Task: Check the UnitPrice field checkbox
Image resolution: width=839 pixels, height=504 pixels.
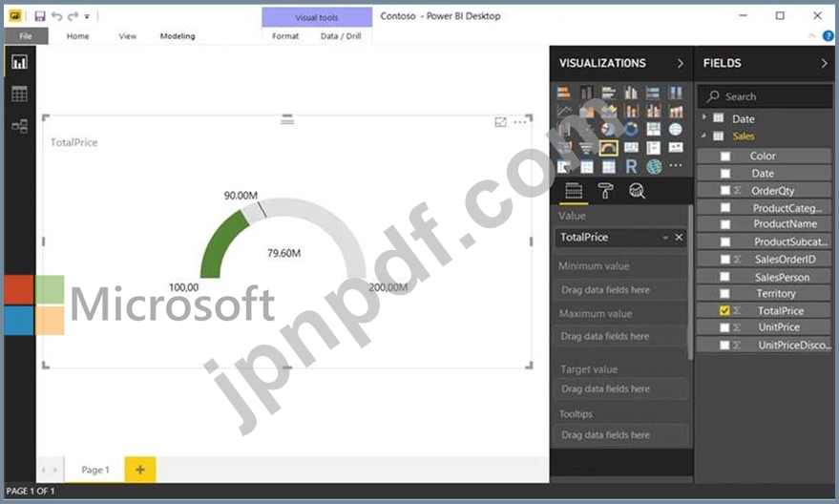Action: (x=725, y=327)
